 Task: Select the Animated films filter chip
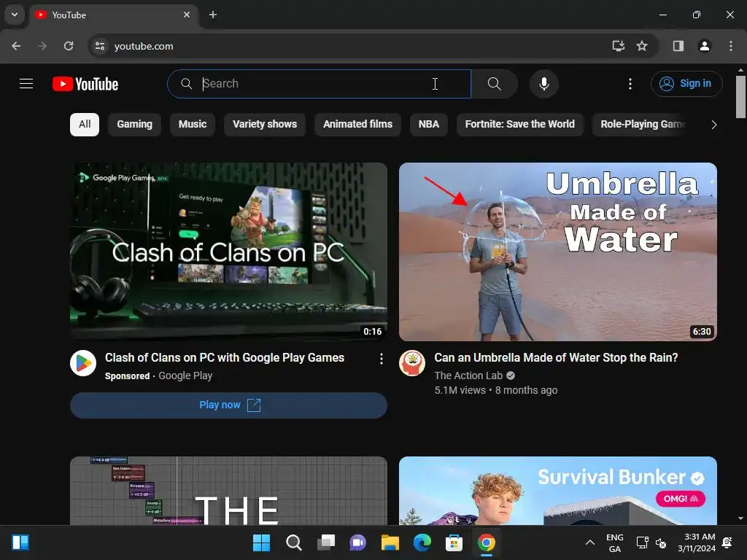click(x=357, y=124)
